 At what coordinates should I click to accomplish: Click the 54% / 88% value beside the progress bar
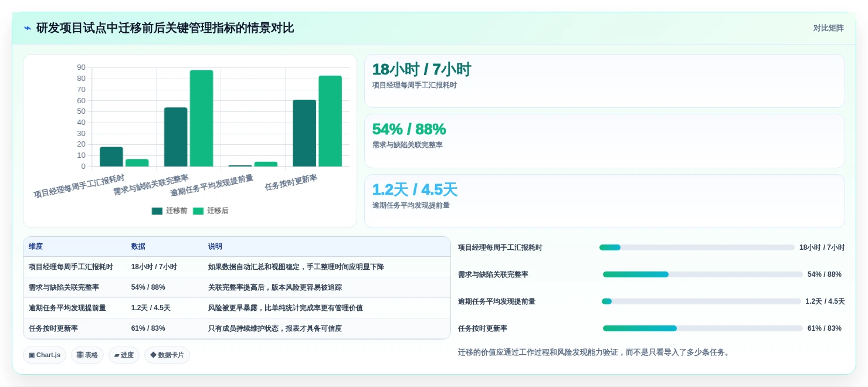tap(825, 274)
